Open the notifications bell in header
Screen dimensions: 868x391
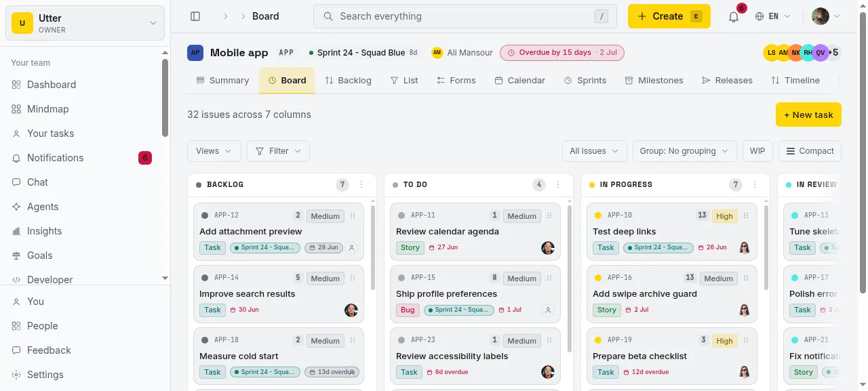pyautogui.click(x=734, y=16)
